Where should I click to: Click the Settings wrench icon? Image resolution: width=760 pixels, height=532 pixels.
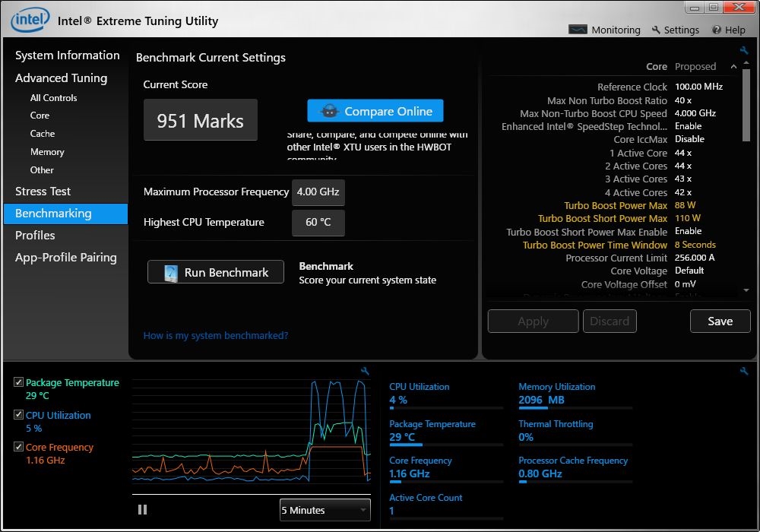coord(656,30)
